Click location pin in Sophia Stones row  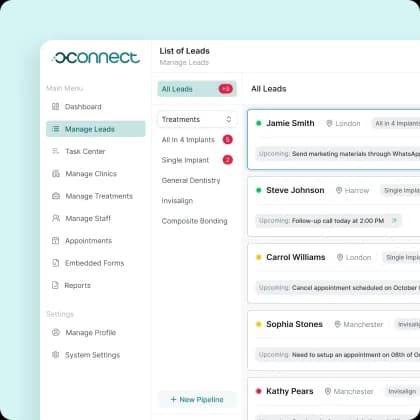(x=337, y=324)
